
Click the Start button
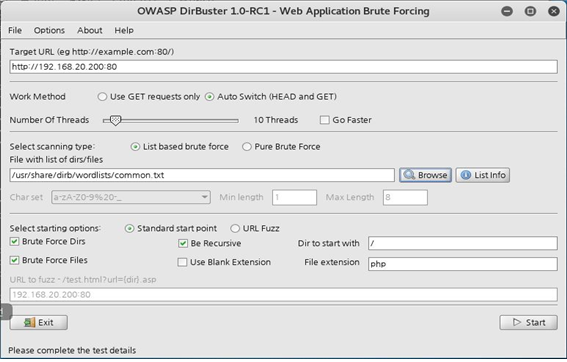pyautogui.click(x=528, y=323)
